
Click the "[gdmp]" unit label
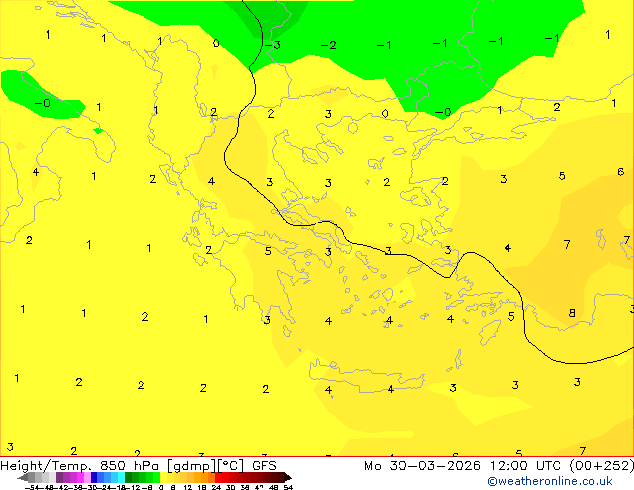[192, 466]
